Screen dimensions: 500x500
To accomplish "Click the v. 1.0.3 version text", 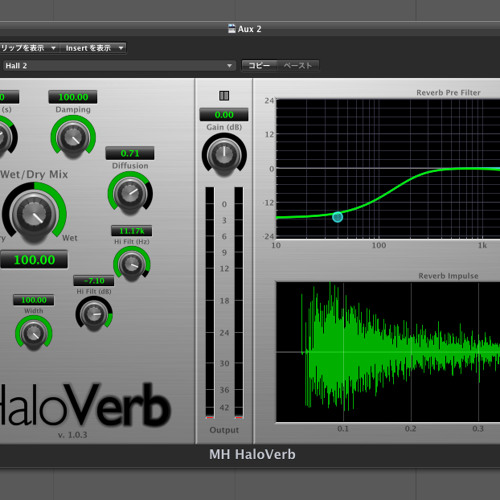I will pos(72,435).
